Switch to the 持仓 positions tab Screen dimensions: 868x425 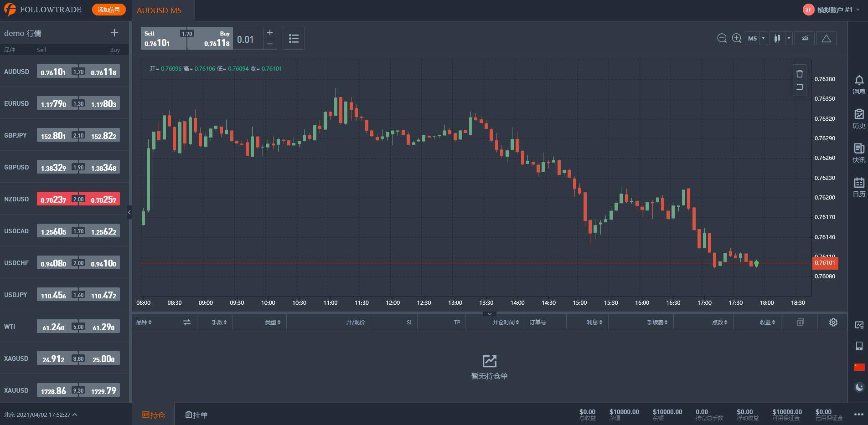tap(154, 415)
